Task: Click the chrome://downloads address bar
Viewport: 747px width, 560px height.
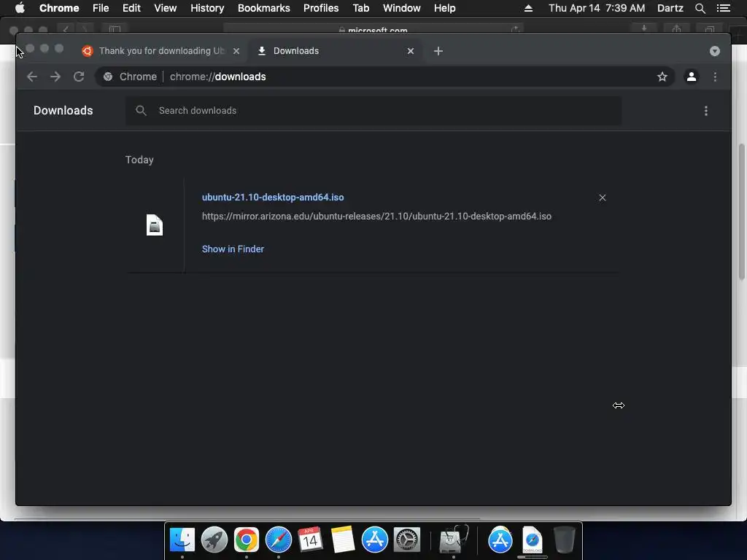Action: point(385,77)
